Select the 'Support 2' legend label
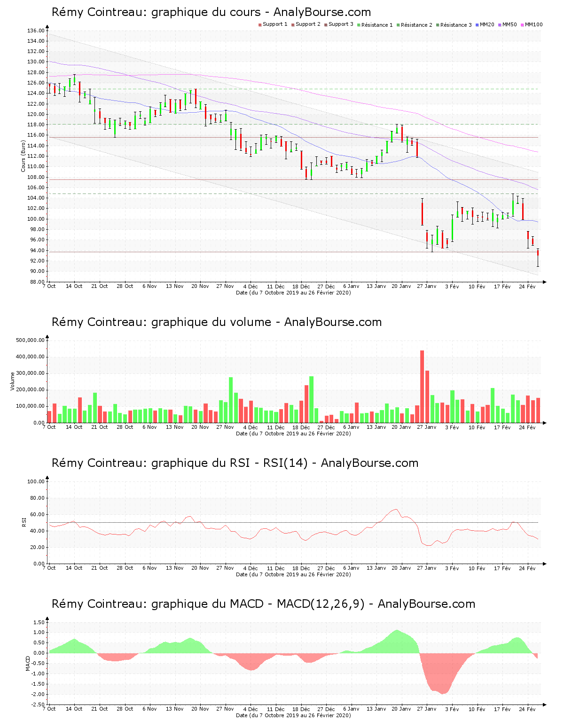Screen dimensions: 564x728 coord(308,24)
